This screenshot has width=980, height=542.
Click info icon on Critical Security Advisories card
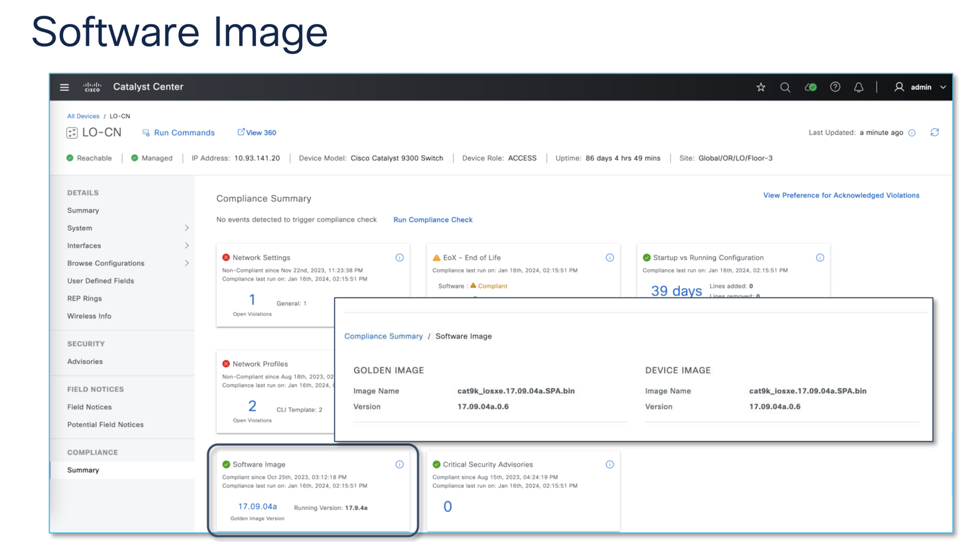click(x=610, y=464)
